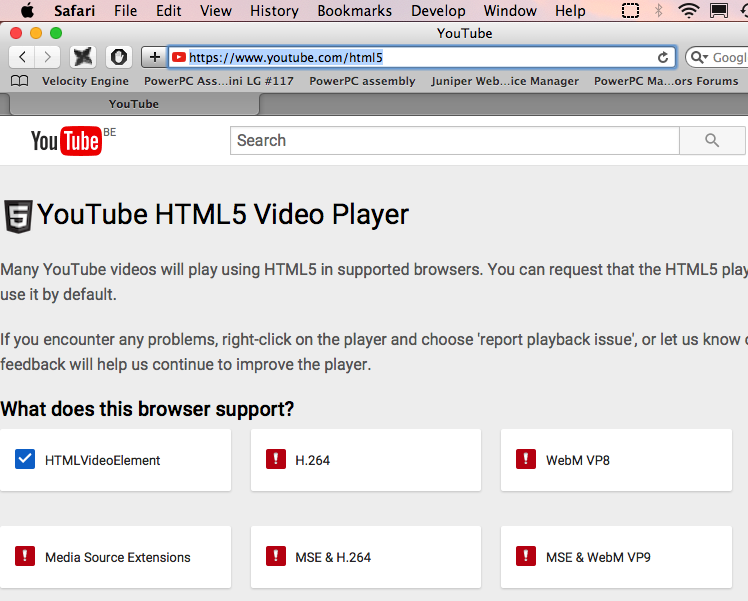Open the Safari menu
748x601 pixels.
click(74, 10)
